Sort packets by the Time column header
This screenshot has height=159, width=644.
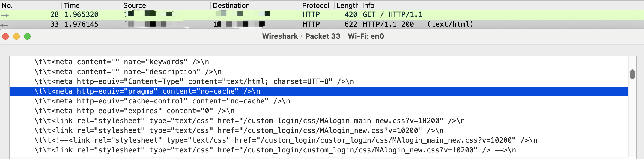click(72, 5)
